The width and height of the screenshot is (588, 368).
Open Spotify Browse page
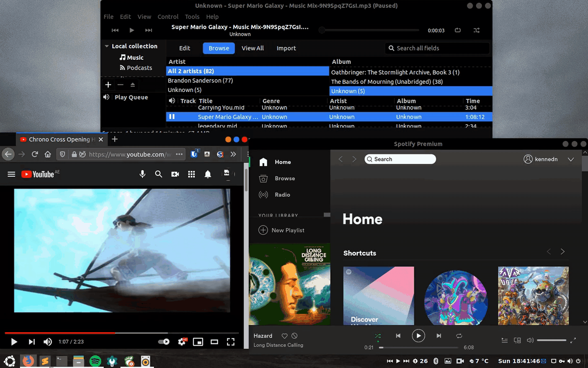(285, 178)
